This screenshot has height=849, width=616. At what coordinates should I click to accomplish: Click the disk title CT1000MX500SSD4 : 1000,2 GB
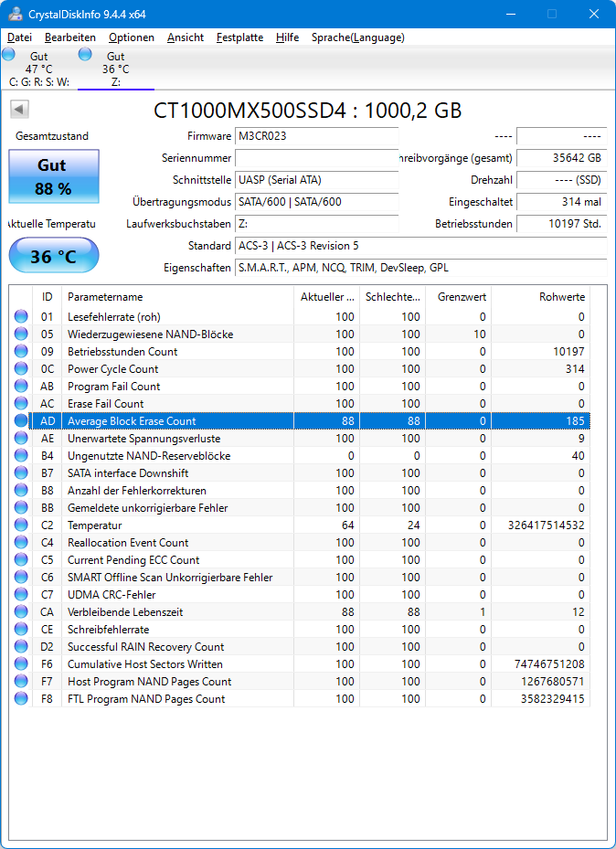click(x=308, y=110)
